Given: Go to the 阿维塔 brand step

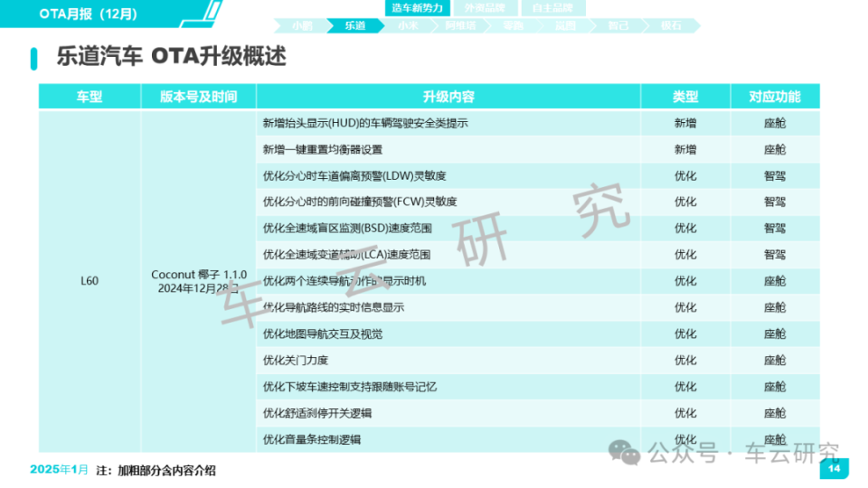Looking at the screenshot, I should 460,25.
